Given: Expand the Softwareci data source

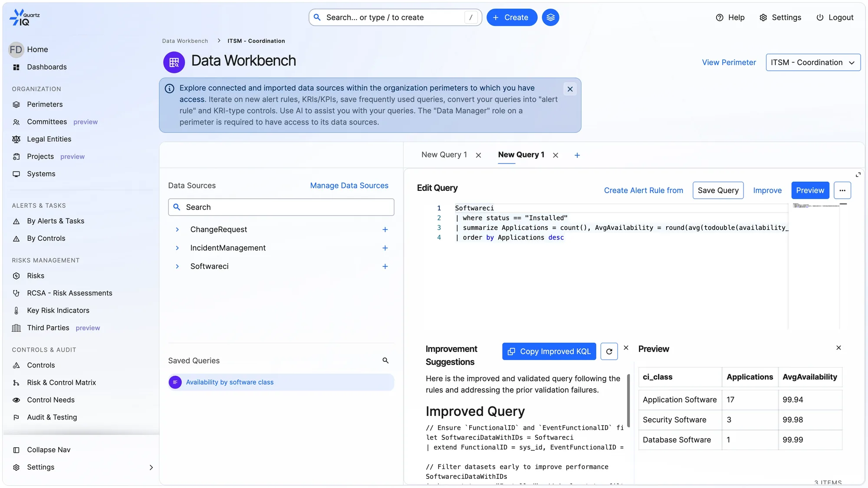Looking at the screenshot, I should [177, 266].
